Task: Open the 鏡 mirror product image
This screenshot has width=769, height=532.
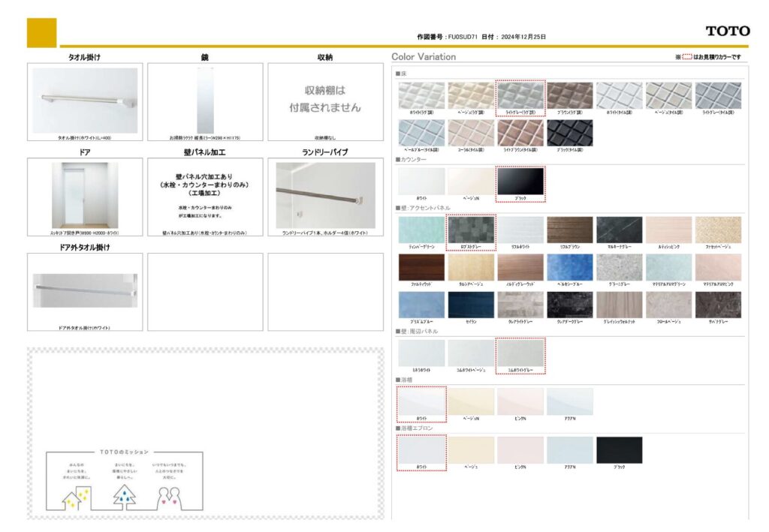Action: click(x=205, y=101)
